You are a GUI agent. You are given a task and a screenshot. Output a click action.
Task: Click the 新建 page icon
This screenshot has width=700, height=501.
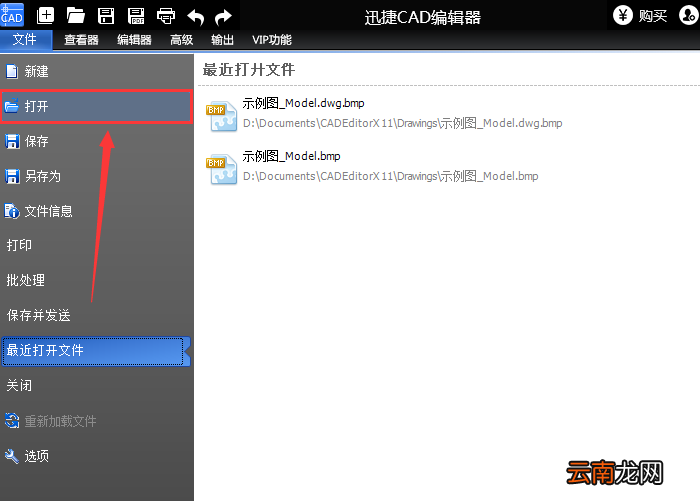click(12, 71)
